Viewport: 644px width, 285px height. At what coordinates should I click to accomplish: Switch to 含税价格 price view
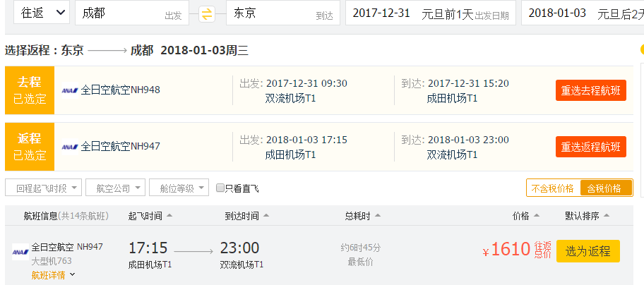point(605,188)
